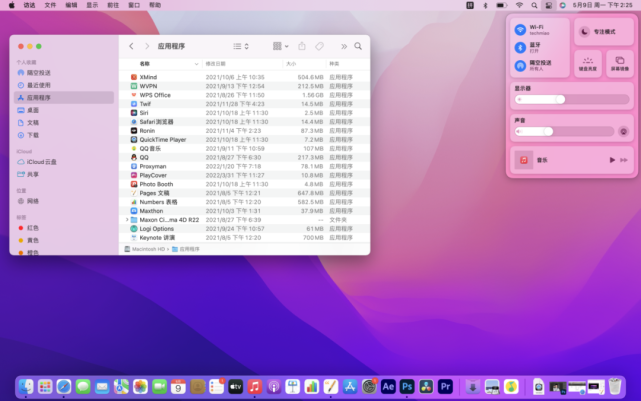Open Screen Mirroring (屏幕镜像) tile
641x401 pixels.
[619, 64]
